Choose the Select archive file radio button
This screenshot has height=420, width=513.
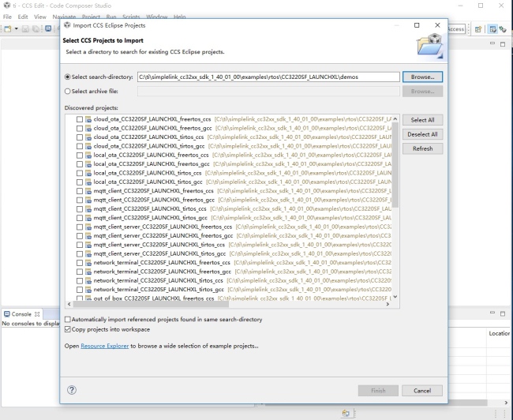(x=66, y=91)
